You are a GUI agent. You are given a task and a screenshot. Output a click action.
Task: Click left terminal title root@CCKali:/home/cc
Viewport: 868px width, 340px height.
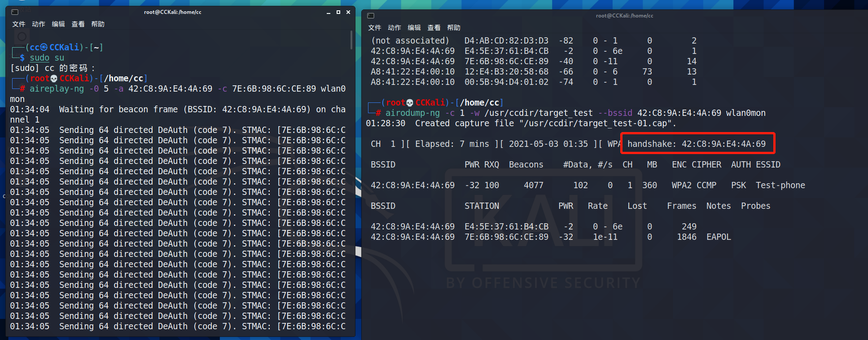click(173, 12)
